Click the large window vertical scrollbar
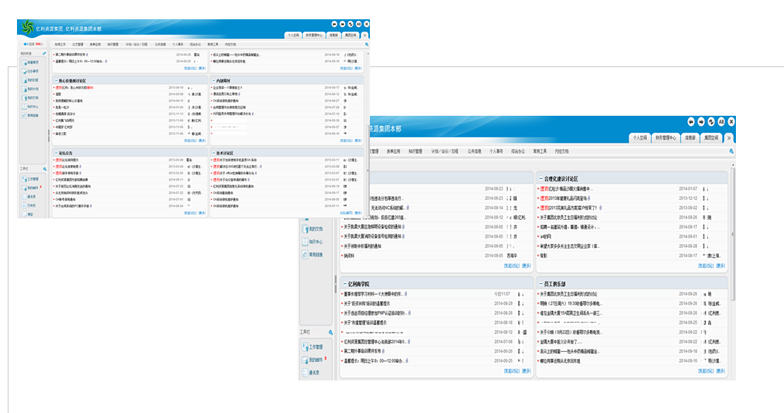The height and width of the screenshot is (413, 784). tap(733, 234)
